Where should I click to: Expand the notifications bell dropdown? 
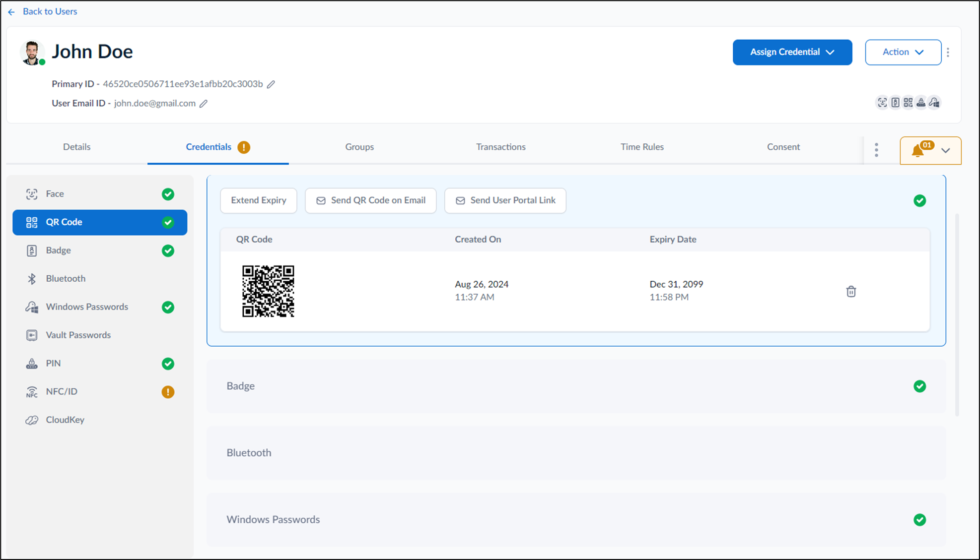[x=930, y=150]
